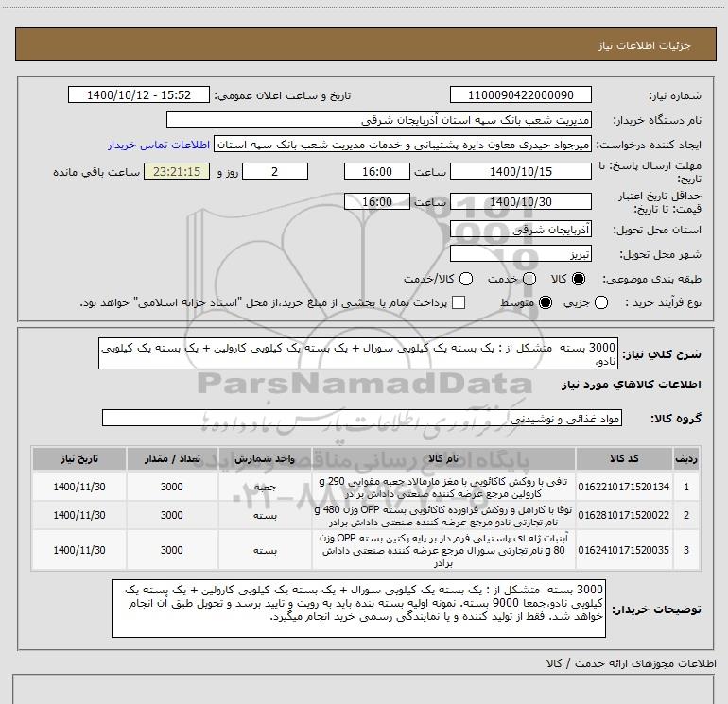
Task: Click the جعبه unit cell in row 1
Action: 265,487
